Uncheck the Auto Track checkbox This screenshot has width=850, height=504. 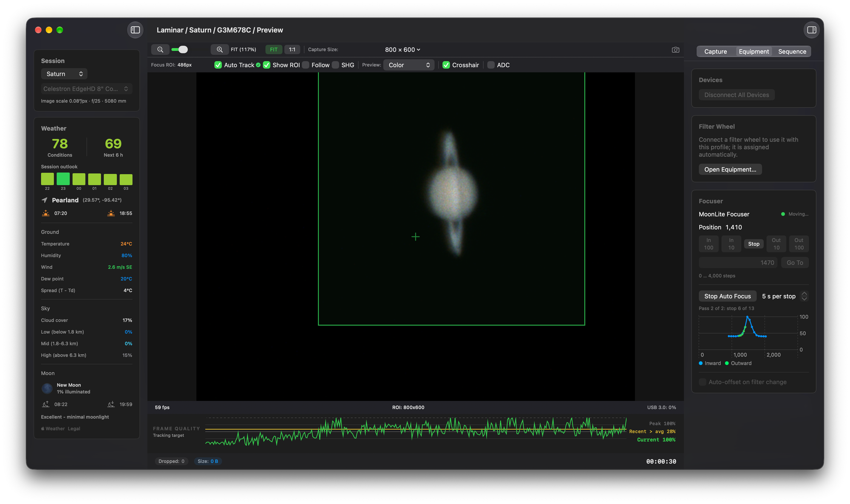[x=218, y=65]
